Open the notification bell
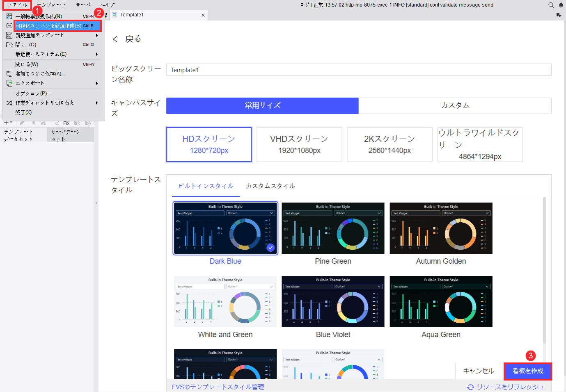 (x=561, y=5)
